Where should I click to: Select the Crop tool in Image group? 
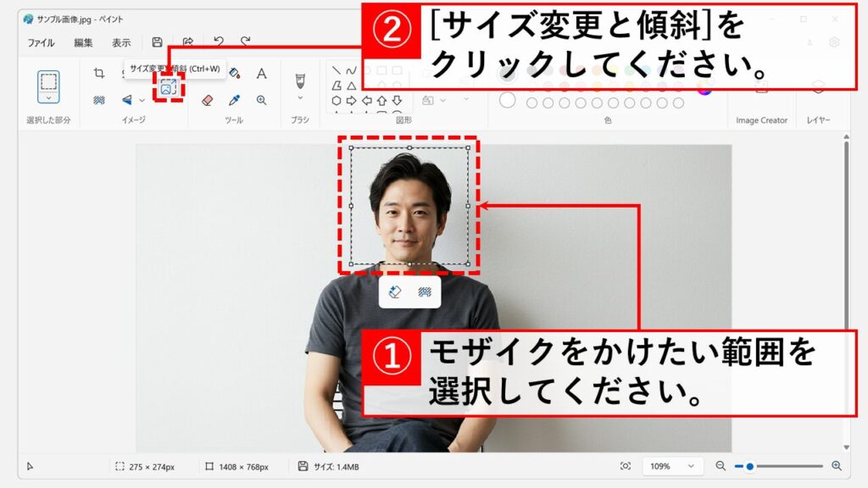tap(99, 74)
